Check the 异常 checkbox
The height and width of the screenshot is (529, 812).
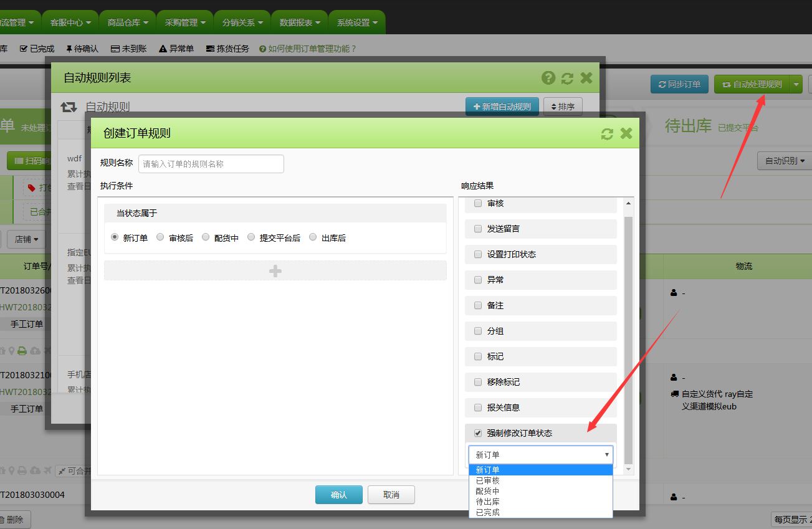pyautogui.click(x=478, y=280)
